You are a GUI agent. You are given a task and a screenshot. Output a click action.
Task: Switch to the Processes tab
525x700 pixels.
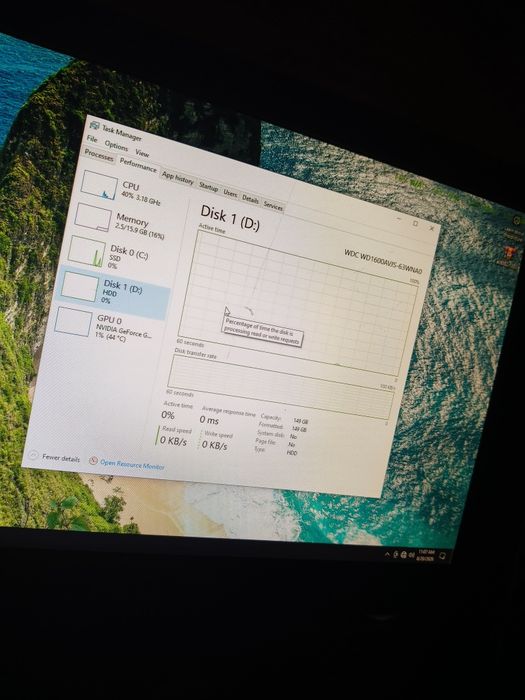coord(99,155)
